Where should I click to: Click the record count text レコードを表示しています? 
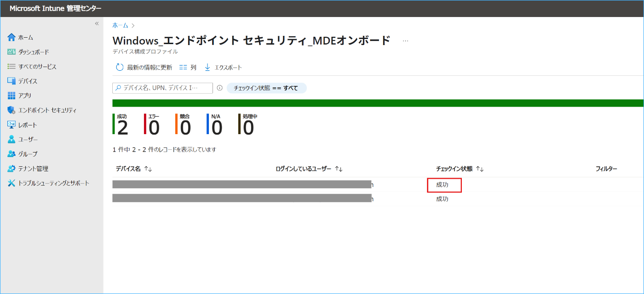tap(164, 150)
